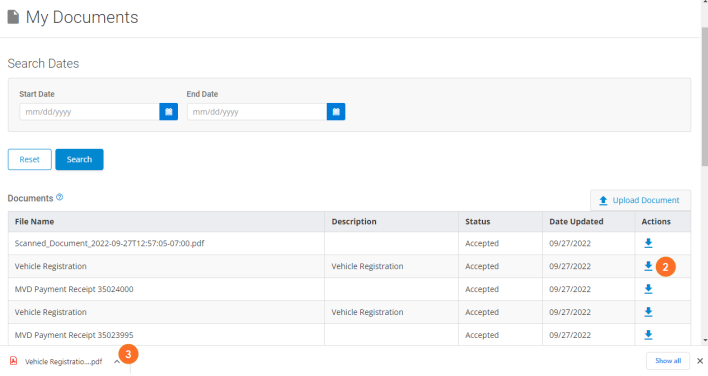The height and width of the screenshot is (376, 708).
Task: Show all downloads
Action: click(668, 361)
